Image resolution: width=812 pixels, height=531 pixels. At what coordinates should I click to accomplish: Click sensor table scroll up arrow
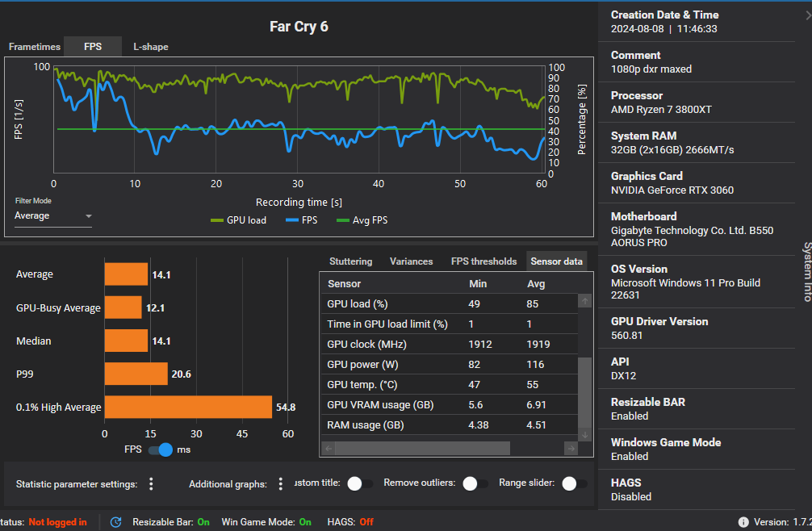(584, 301)
